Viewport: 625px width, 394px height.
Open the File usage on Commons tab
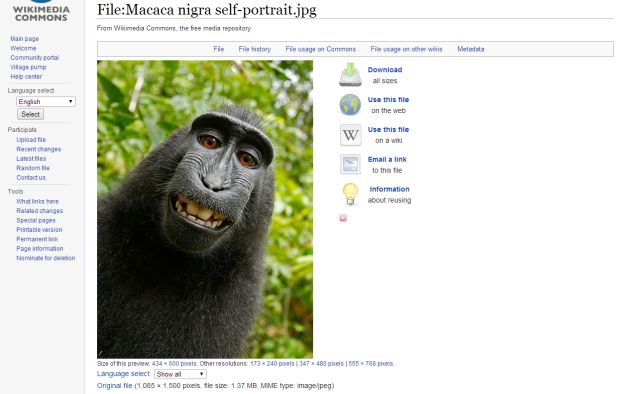coord(320,49)
